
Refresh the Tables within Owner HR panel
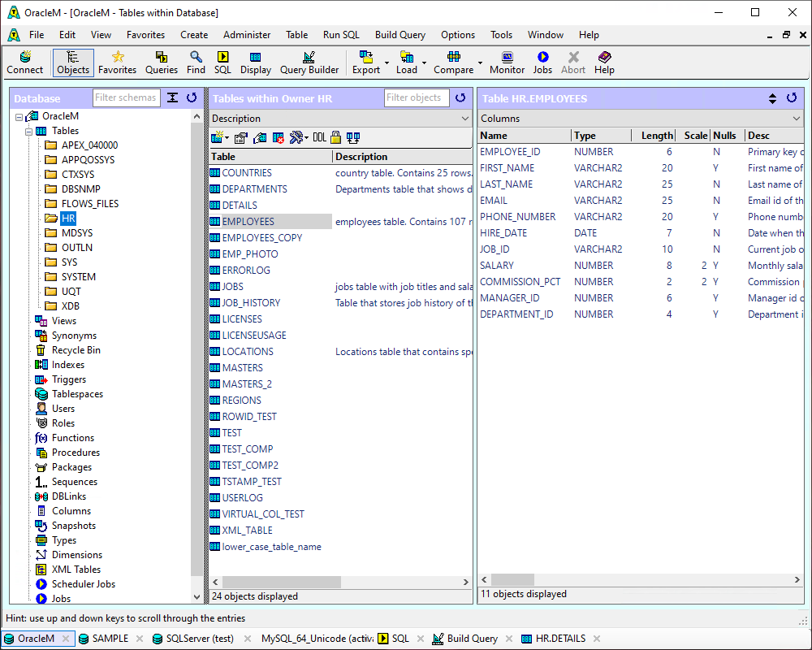click(x=460, y=97)
